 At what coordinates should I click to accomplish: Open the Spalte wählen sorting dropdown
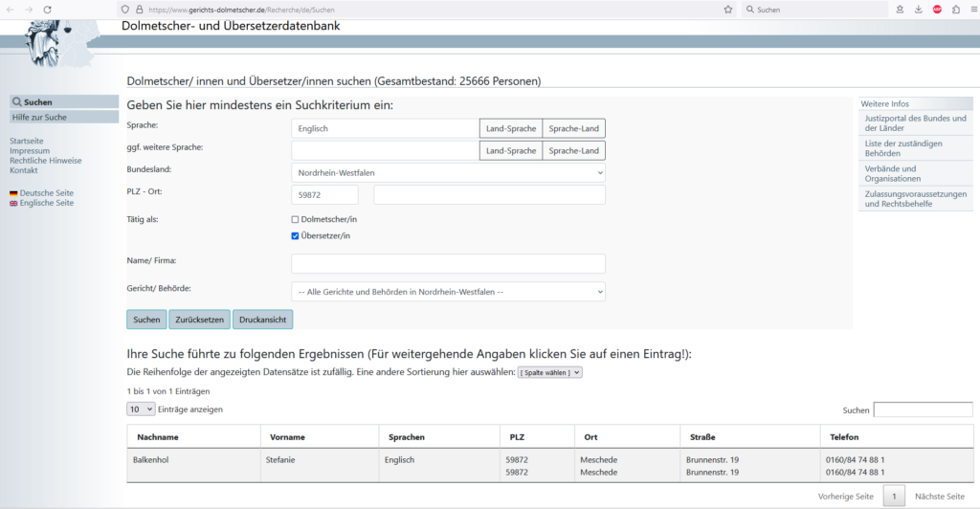coord(550,372)
